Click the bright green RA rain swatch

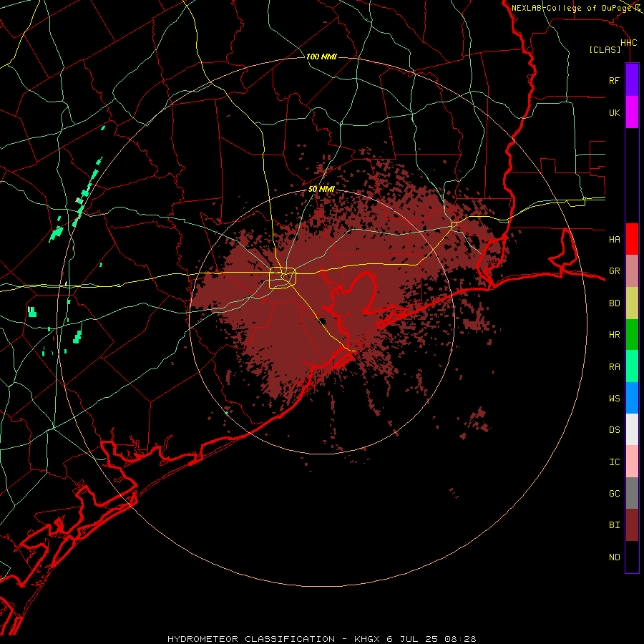point(632,366)
